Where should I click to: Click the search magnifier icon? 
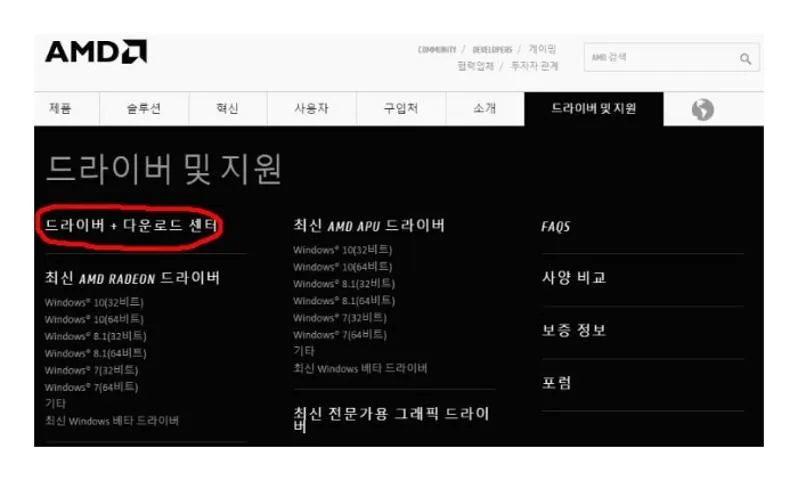coord(745,59)
